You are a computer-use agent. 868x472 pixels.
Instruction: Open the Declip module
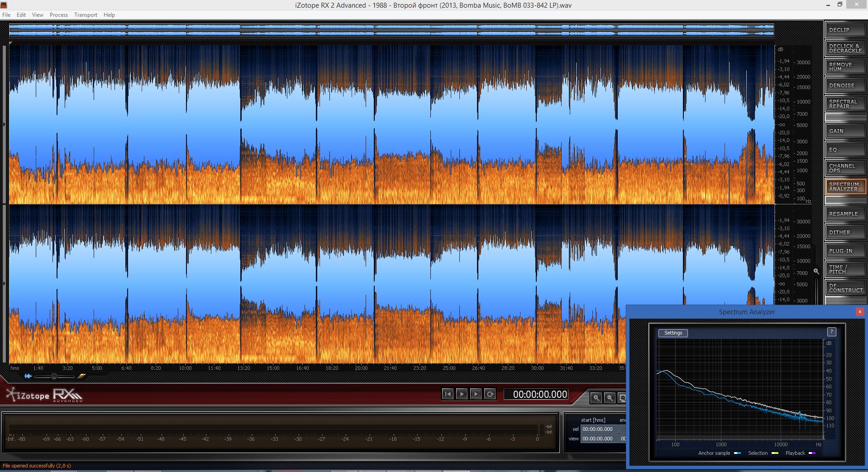point(845,30)
